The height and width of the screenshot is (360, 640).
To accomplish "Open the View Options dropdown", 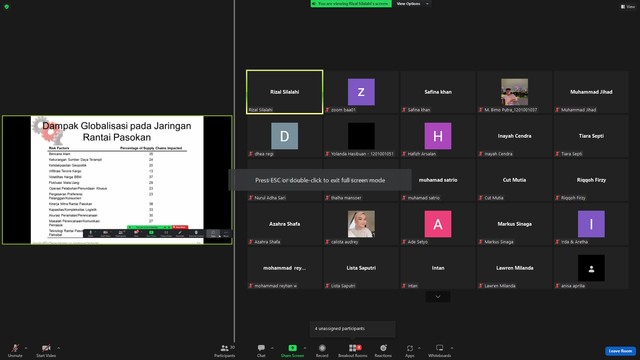I will [x=412, y=4].
